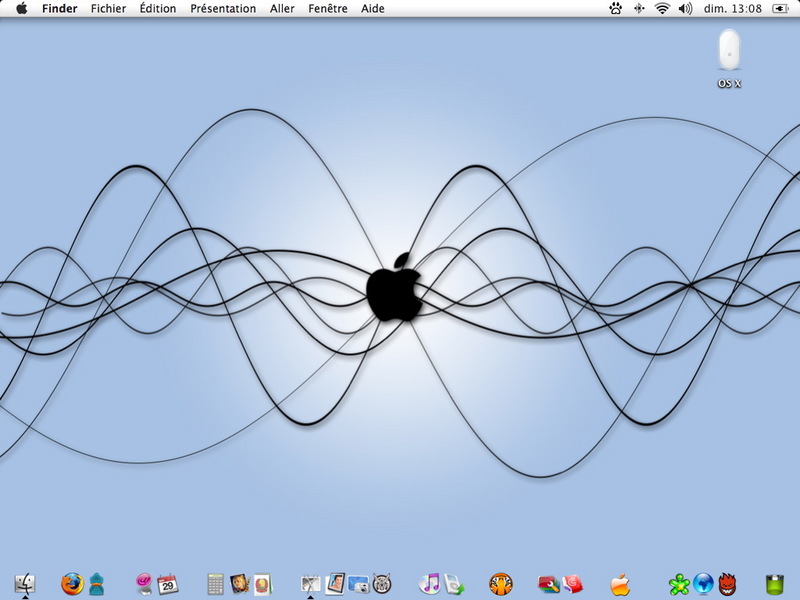Image resolution: width=800 pixels, height=600 pixels.
Task: Open the red spiky devil face icon
Action: [x=728, y=584]
